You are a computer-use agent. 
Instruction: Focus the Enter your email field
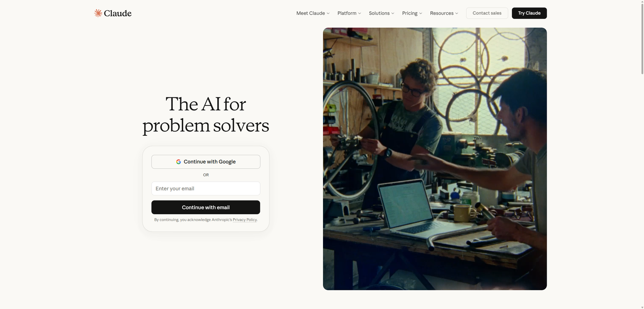206,189
